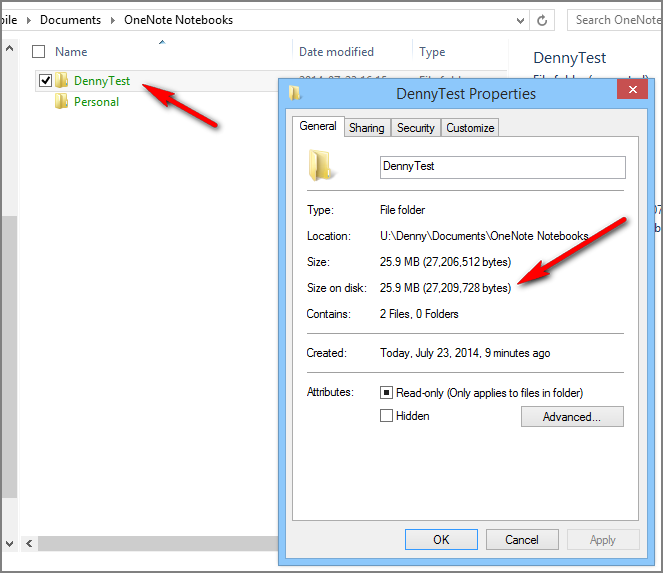Click the large folder icon in the General tab

(321, 167)
